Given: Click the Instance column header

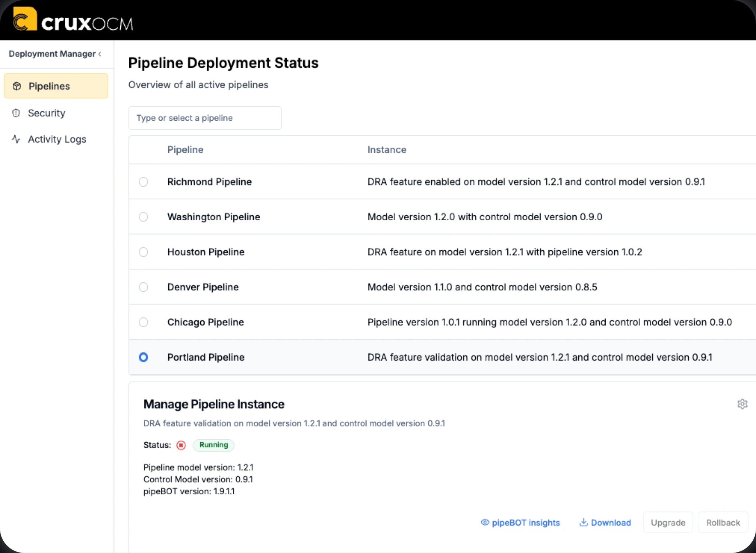Looking at the screenshot, I should (x=387, y=150).
